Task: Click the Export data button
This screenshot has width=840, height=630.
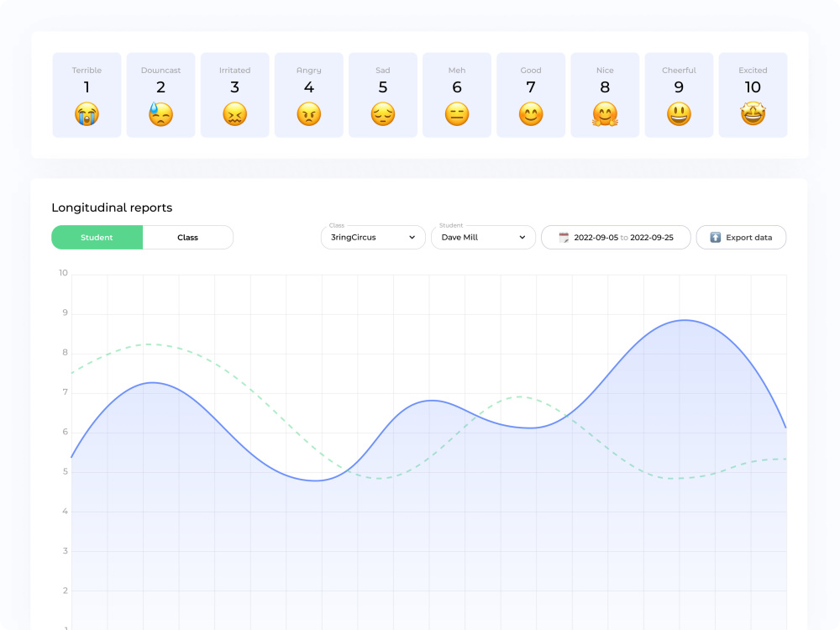Action: pos(741,238)
